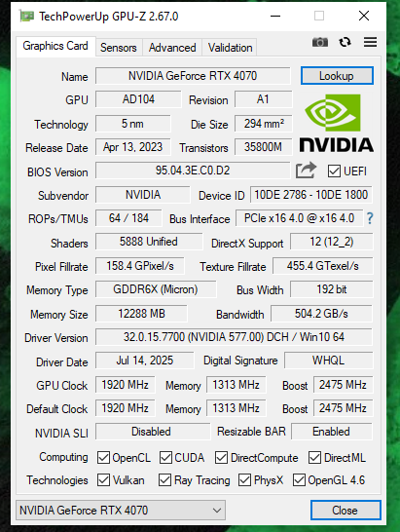Click the screenshot camera icon
The image size is (400, 532).
[x=319, y=42]
